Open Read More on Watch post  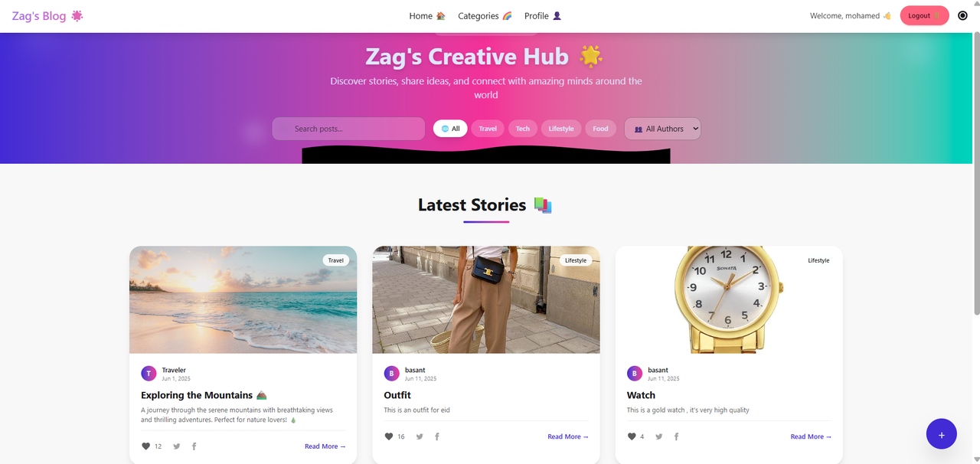811,436
